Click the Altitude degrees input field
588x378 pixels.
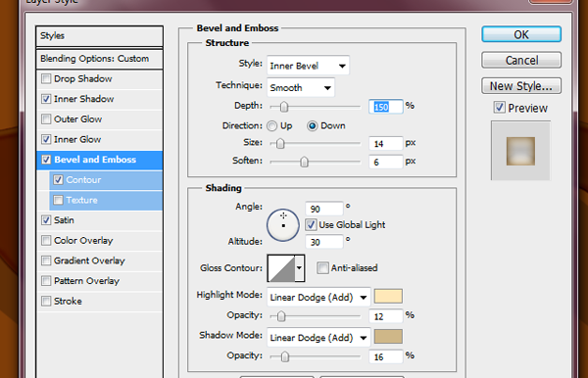tap(324, 242)
